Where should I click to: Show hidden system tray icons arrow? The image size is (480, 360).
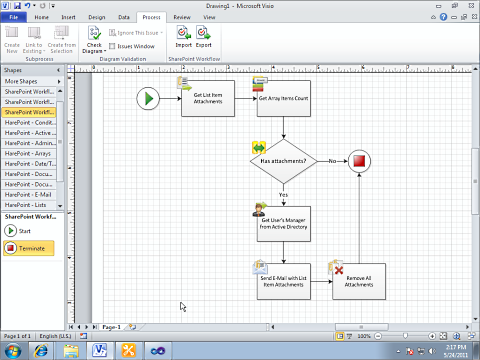(398, 351)
